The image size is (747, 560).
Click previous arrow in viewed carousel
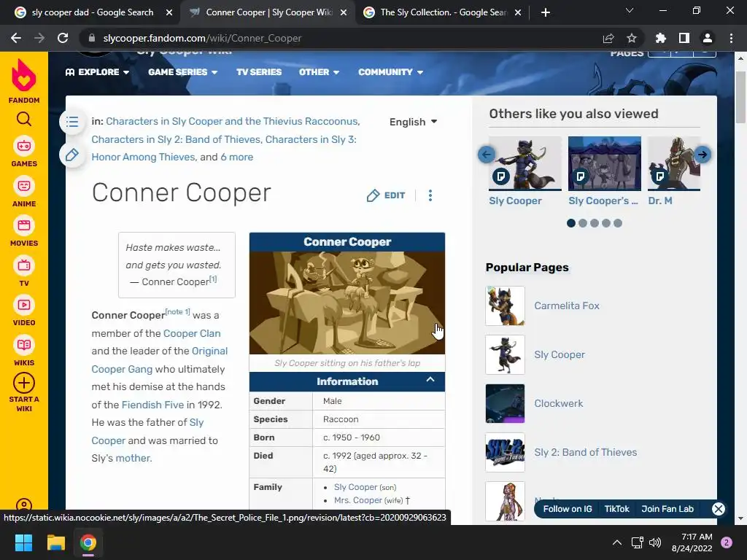point(487,155)
